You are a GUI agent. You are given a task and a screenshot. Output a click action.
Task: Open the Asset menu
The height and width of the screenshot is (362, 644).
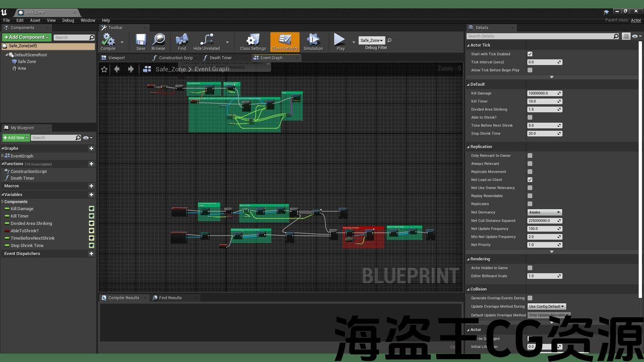[x=35, y=20]
